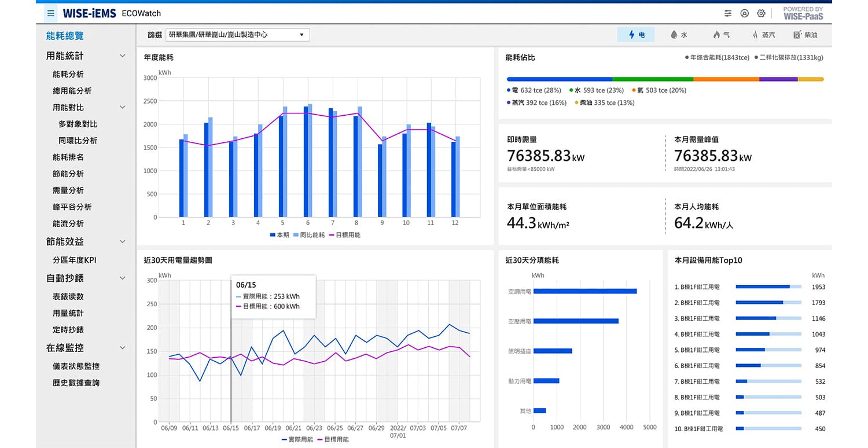The image size is (868, 448).
Task: Toggle 本期 legend in yearly chart
Action: pos(279,235)
